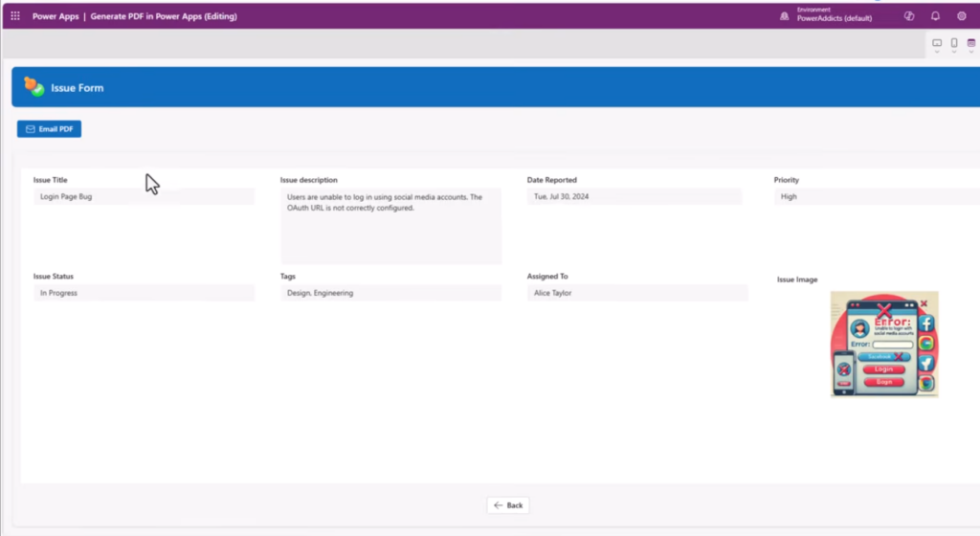Viewport: 980px width, 536px height.
Task: Open the Settings gear
Action: (962, 16)
